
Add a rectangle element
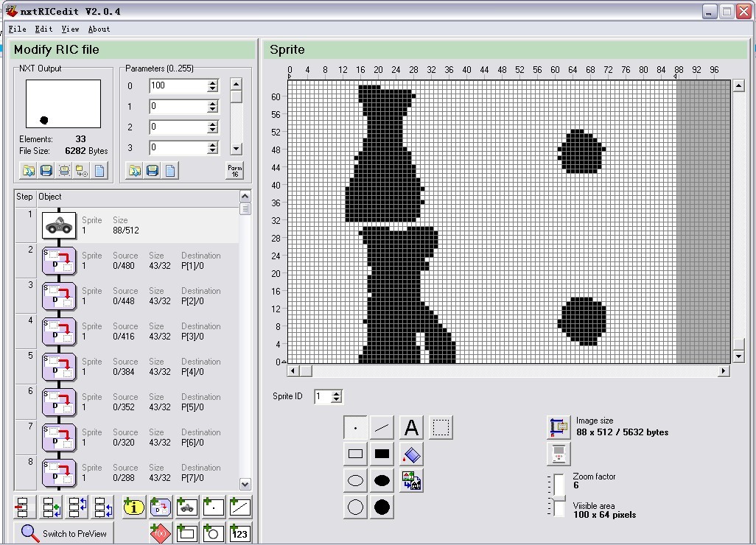tap(186, 533)
